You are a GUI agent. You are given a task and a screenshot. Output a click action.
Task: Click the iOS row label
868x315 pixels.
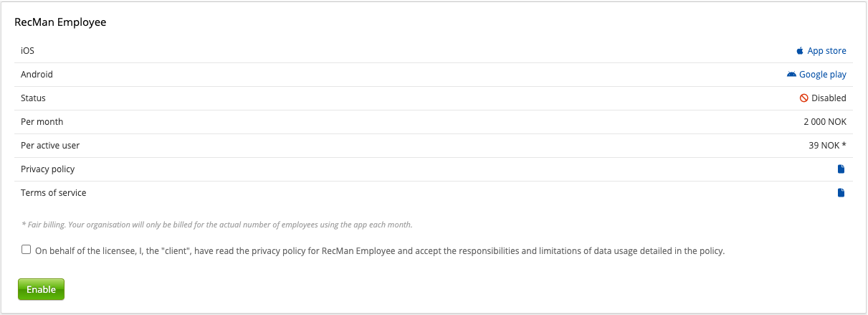28,51
